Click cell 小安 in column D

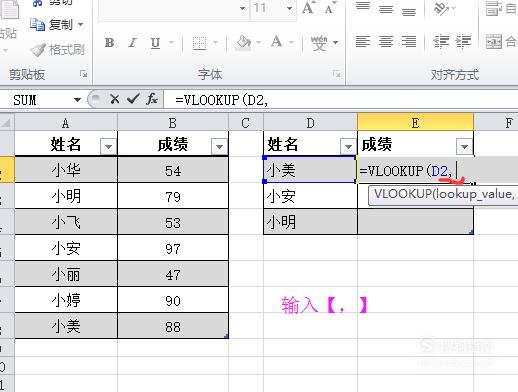click(x=310, y=196)
